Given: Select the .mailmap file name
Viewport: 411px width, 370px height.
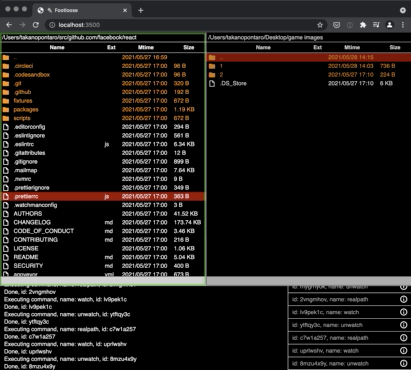Looking at the screenshot, I should pos(25,170).
